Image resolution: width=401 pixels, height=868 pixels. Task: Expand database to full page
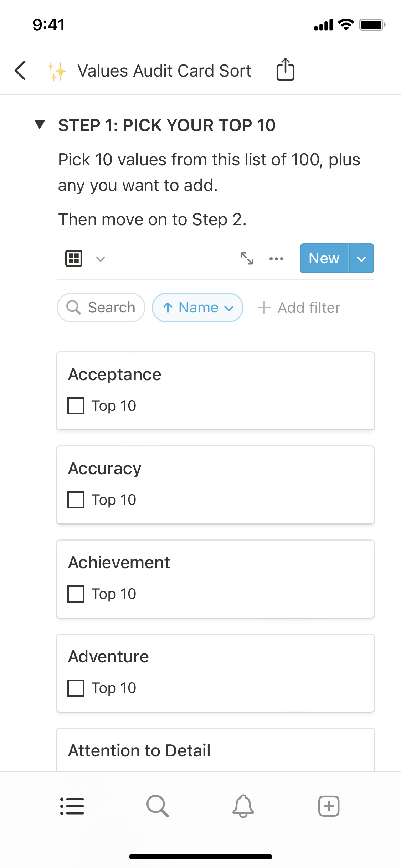[x=247, y=258]
